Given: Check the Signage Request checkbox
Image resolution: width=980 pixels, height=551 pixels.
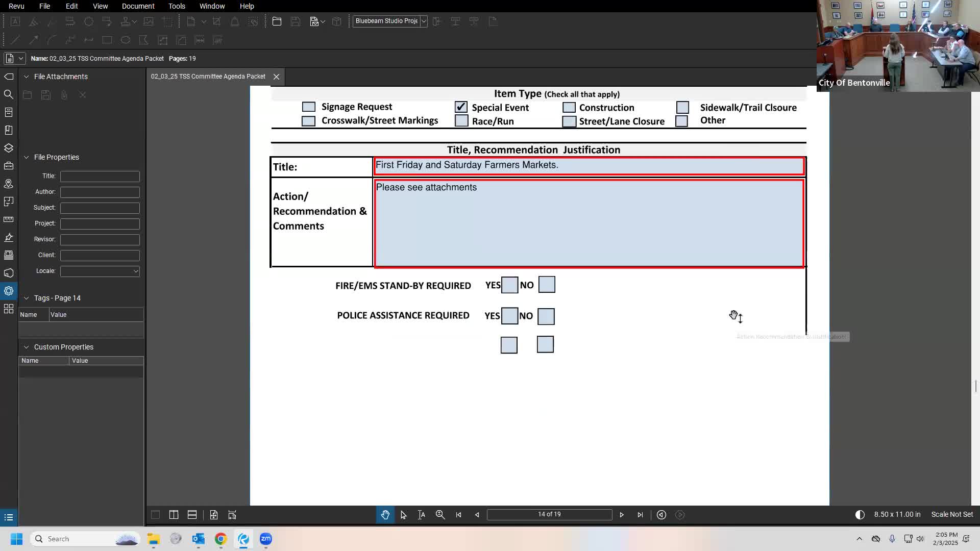Looking at the screenshot, I should (x=308, y=107).
